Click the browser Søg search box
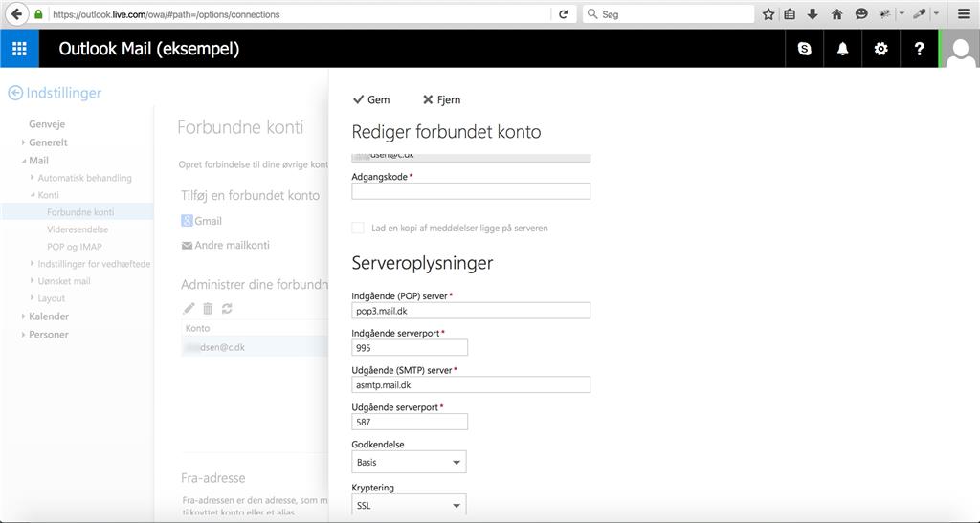The height and width of the screenshot is (523, 980). [x=669, y=13]
